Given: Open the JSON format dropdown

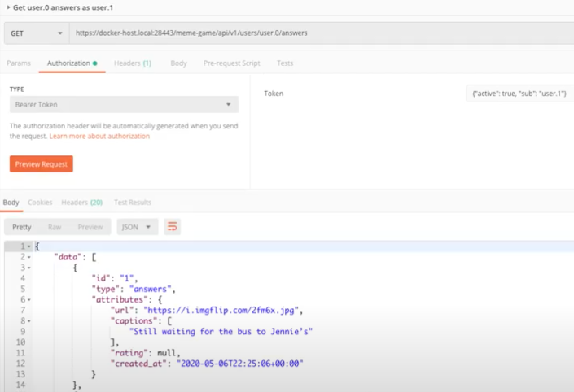Looking at the screenshot, I should (138, 227).
